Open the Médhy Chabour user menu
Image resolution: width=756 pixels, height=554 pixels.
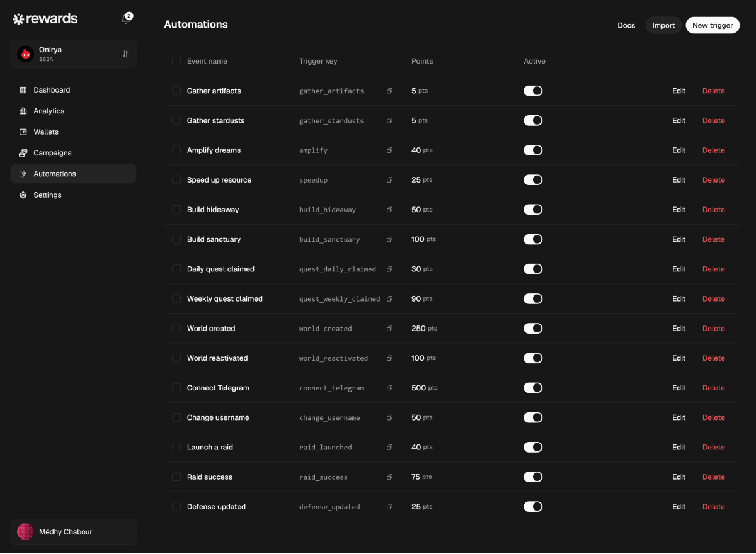[x=73, y=532]
